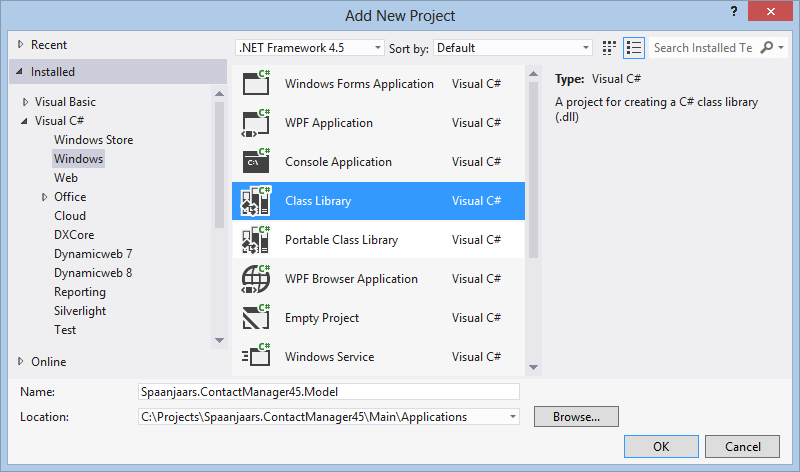Select the Silverlight category in tree
The height and width of the screenshot is (472, 800).
point(80,311)
